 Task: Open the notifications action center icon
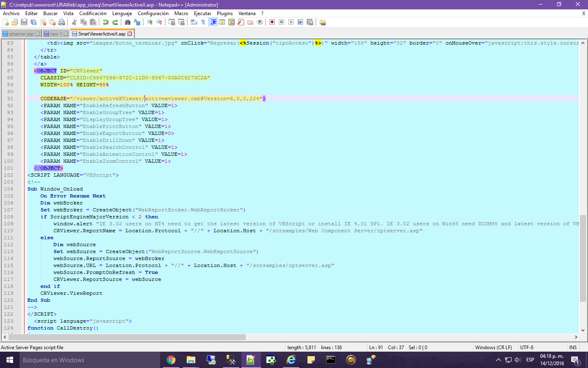(x=575, y=360)
